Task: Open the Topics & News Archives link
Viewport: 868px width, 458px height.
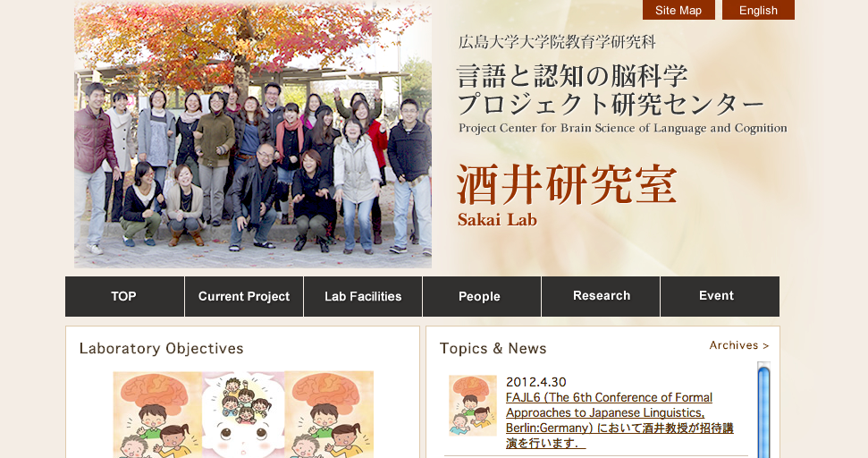Action: click(x=739, y=345)
